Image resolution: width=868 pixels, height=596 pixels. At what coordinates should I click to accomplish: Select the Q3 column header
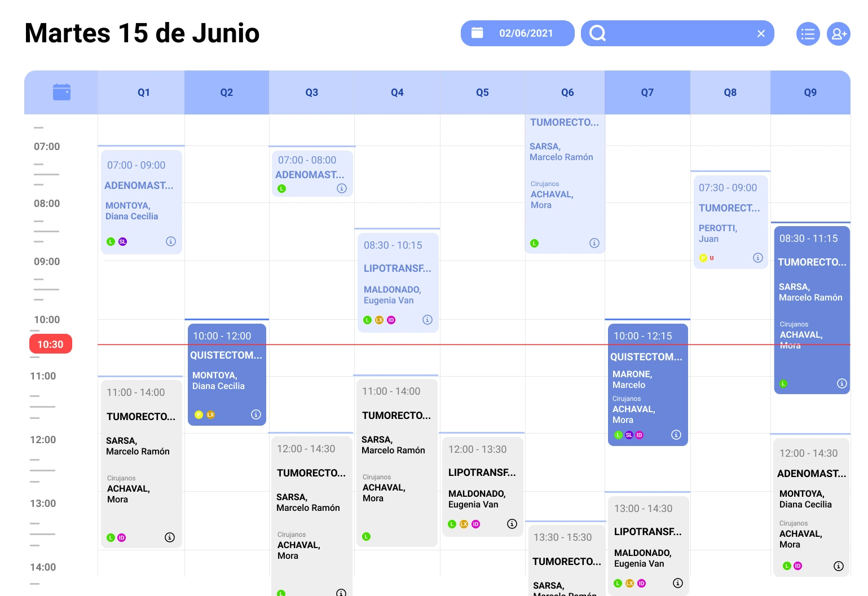pos(312,92)
